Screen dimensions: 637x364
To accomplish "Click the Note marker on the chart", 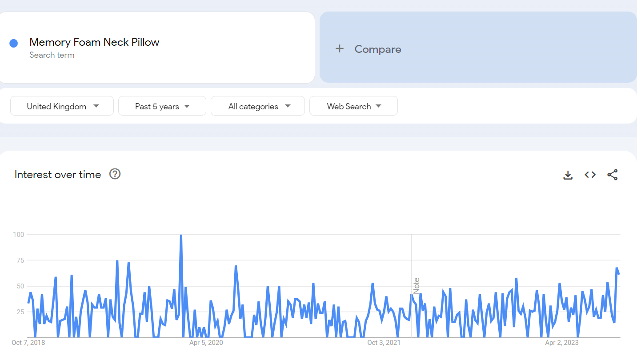I will [x=417, y=285].
